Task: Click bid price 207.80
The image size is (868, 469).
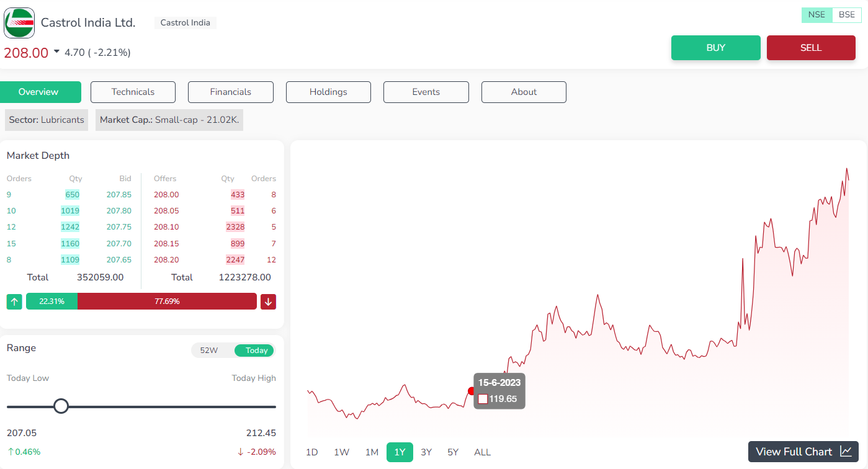Action: [119, 210]
